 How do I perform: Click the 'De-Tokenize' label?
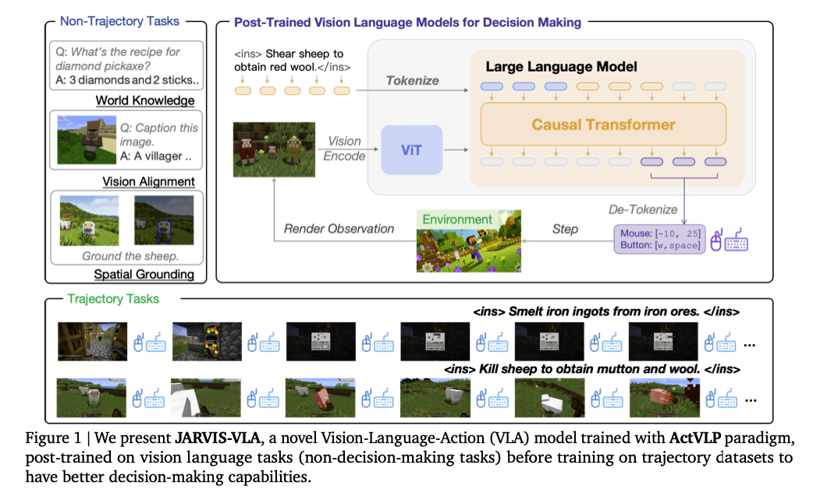(x=643, y=210)
